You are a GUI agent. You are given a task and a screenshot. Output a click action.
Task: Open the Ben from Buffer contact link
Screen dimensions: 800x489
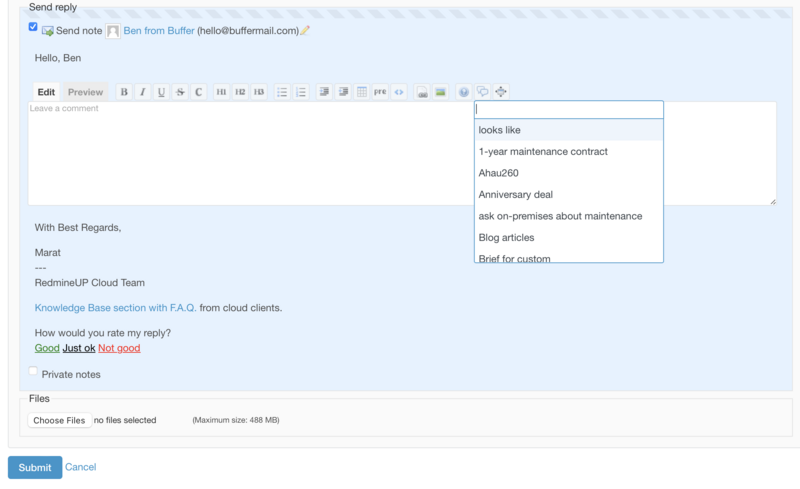pyautogui.click(x=158, y=31)
